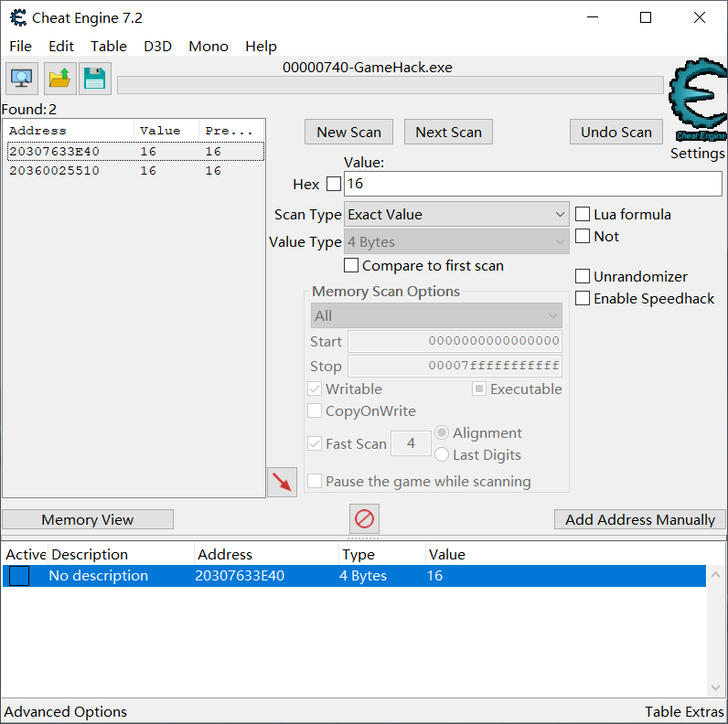Enable the Unrandomizer option

point(583,276)
